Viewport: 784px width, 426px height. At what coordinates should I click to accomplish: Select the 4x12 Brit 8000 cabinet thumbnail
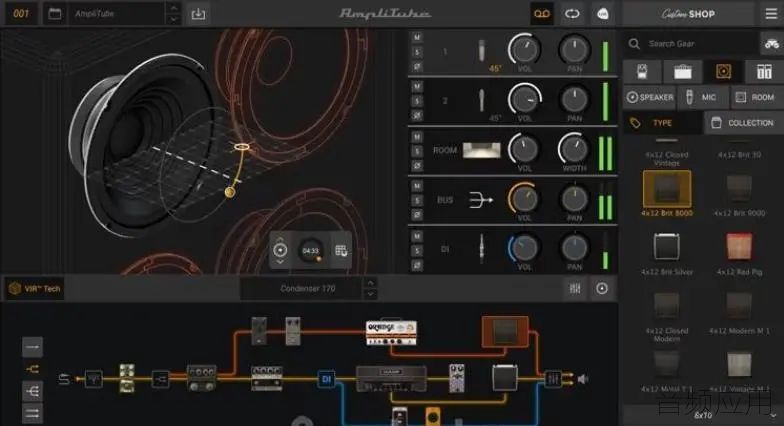[666, 190]
